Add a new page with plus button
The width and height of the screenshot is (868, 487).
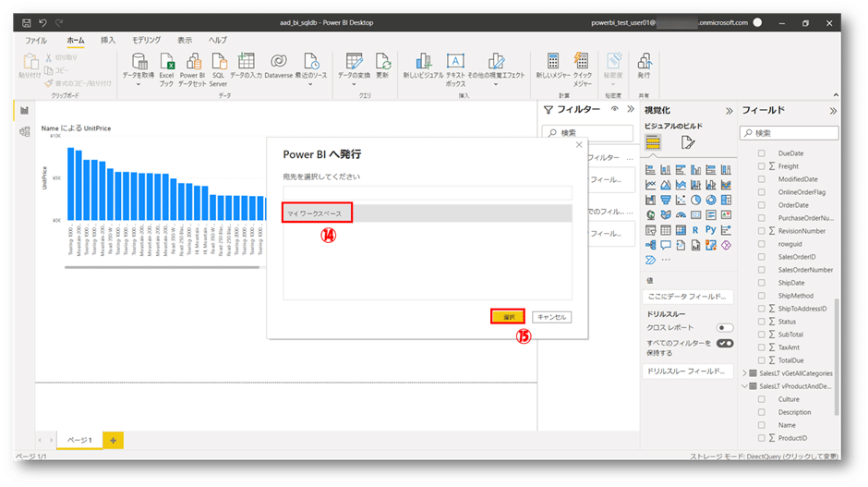pos(113,441)
